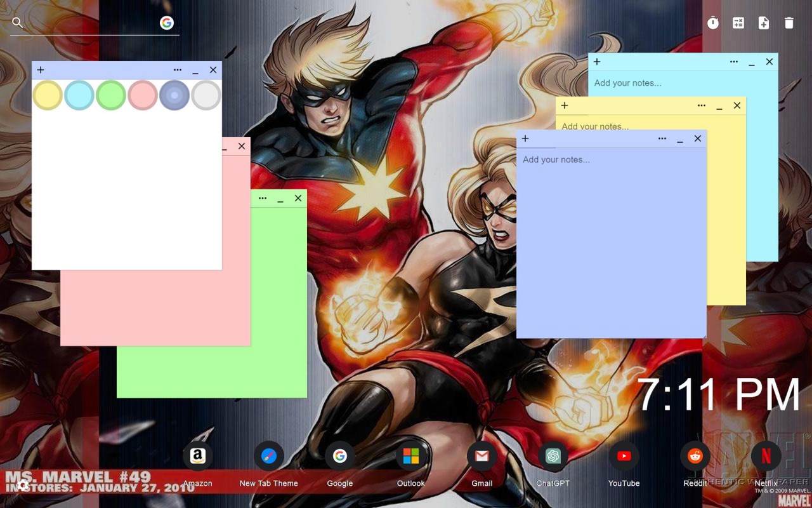Open the three-dot menu on the periwinkle right note
812x508 pixels.
click(x=662, y=138)
